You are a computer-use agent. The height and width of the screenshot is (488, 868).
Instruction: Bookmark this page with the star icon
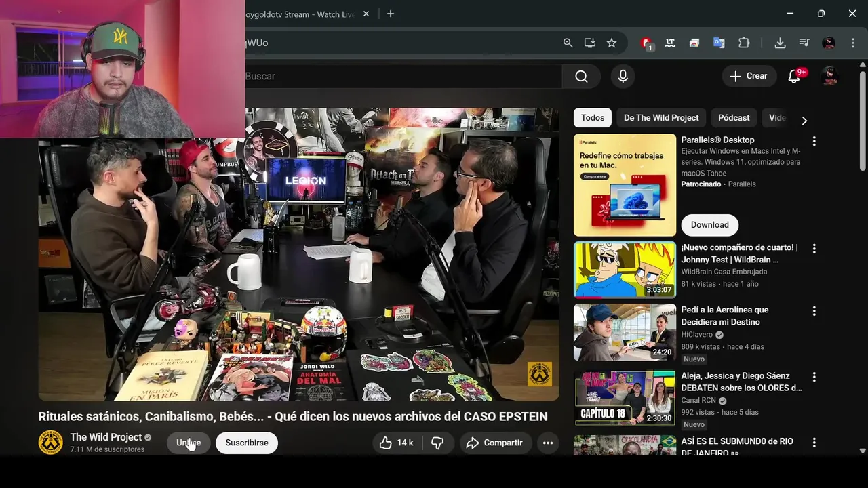[x=612, y=43]
